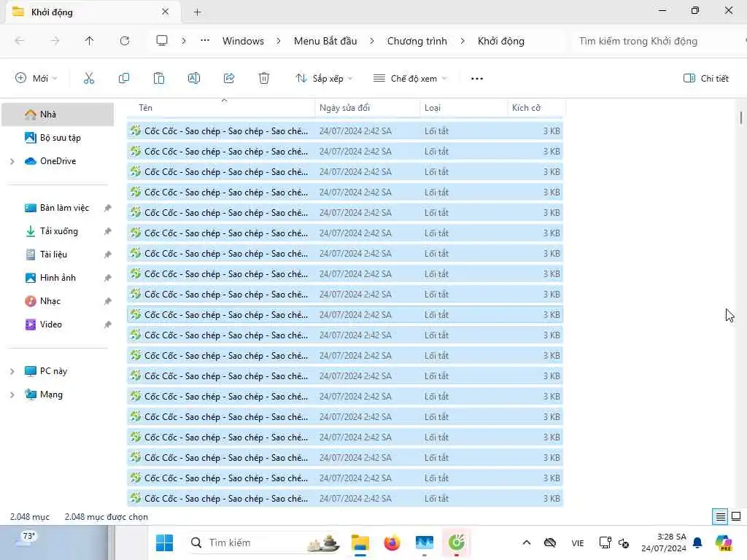
Task: Open the taskbar monitoring app icon
Action: [x=424, y=542]
